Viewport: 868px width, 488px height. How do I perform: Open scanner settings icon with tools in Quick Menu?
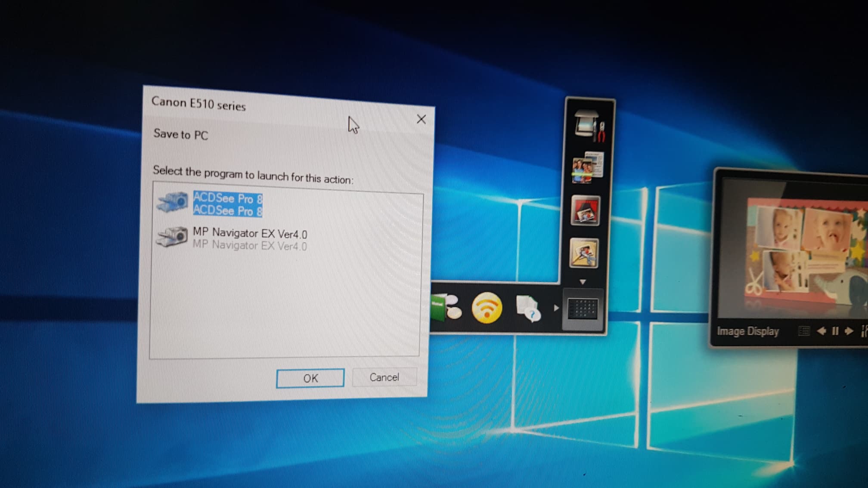[589, 126]
